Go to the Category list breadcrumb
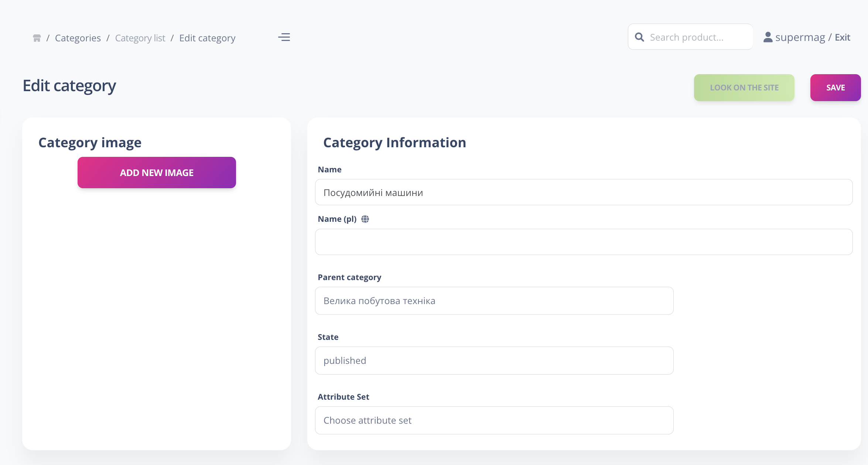The height and width of the screenshot is (465, 868). [x=140, y=38]
